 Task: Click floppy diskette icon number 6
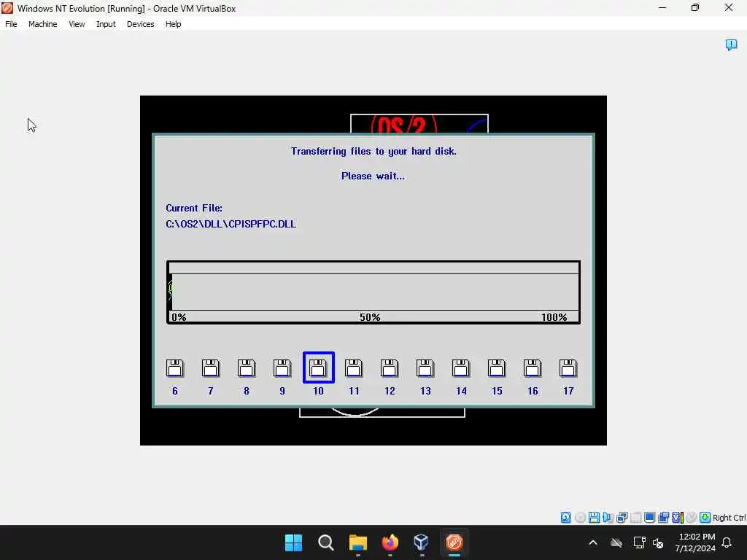pos(175,368)
